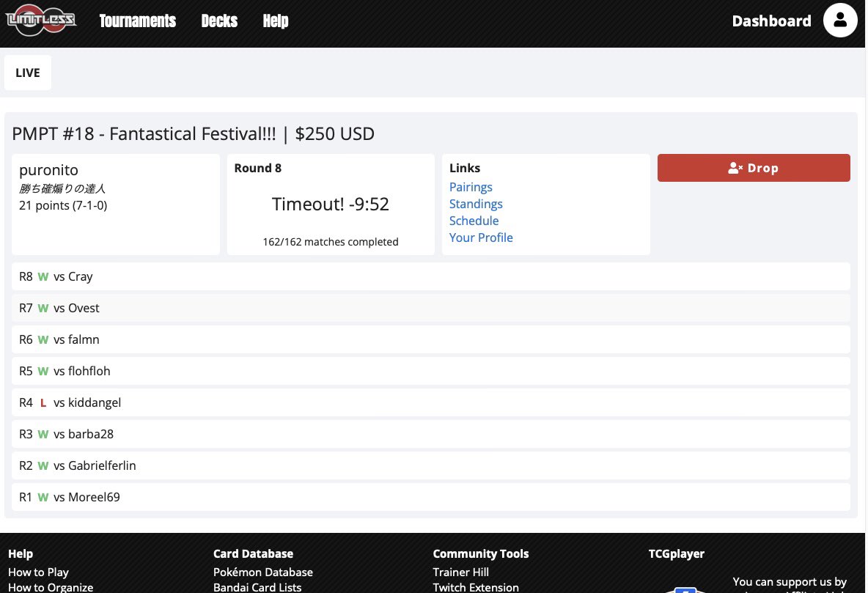The height and width of the screenshot is (593, 868).
Task: Open the R5 match vs flohfloh
Action: coord(430,371)
